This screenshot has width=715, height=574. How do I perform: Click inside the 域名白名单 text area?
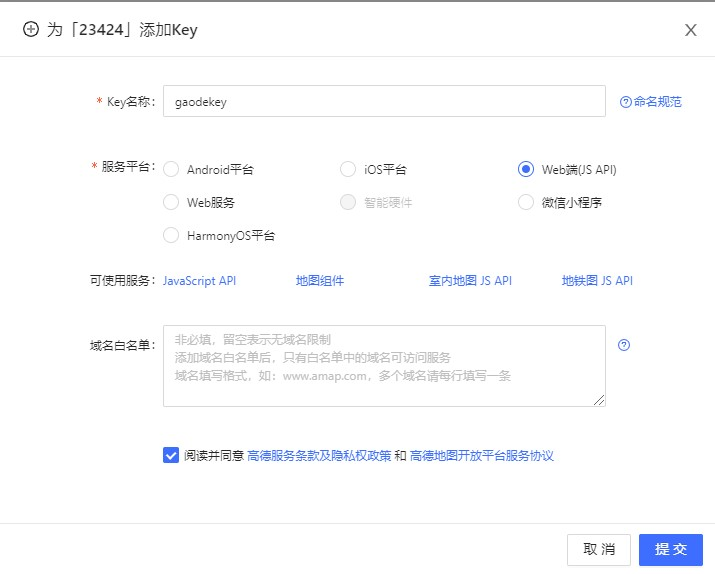[x=384, y=366]
